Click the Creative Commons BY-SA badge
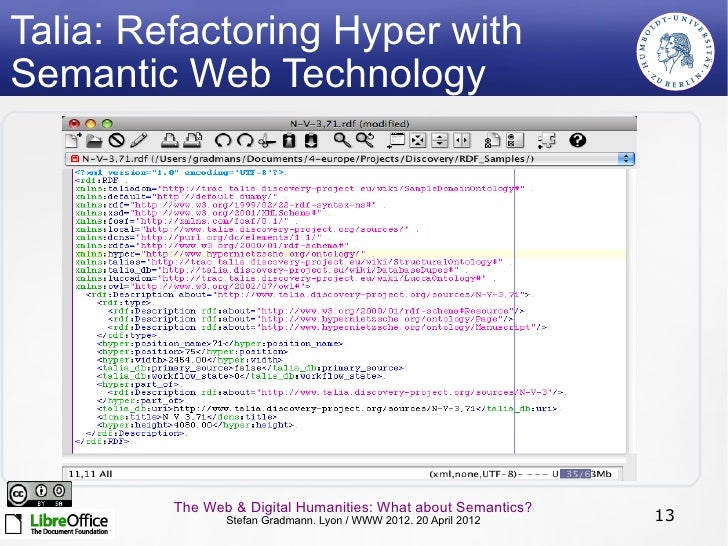The height and width of the screenshot is (546, 728). pyautogui.click(x=39, y=494)
